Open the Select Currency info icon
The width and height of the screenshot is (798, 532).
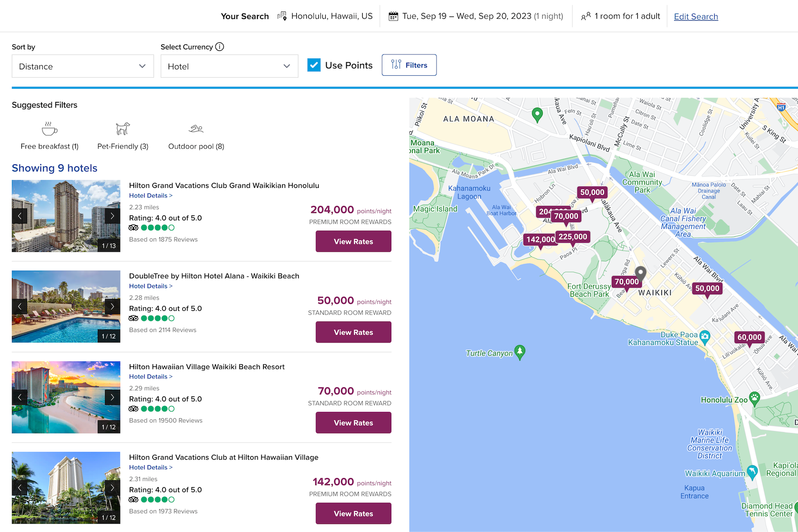pos(219,46)
